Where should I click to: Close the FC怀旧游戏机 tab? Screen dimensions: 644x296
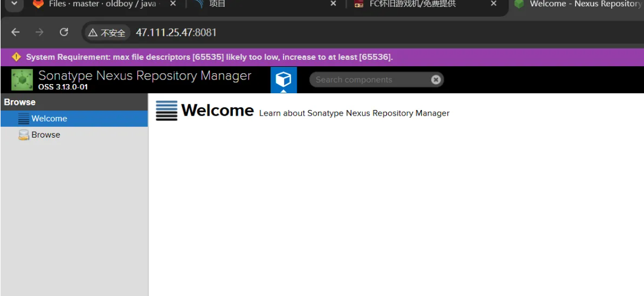[493, 3]
